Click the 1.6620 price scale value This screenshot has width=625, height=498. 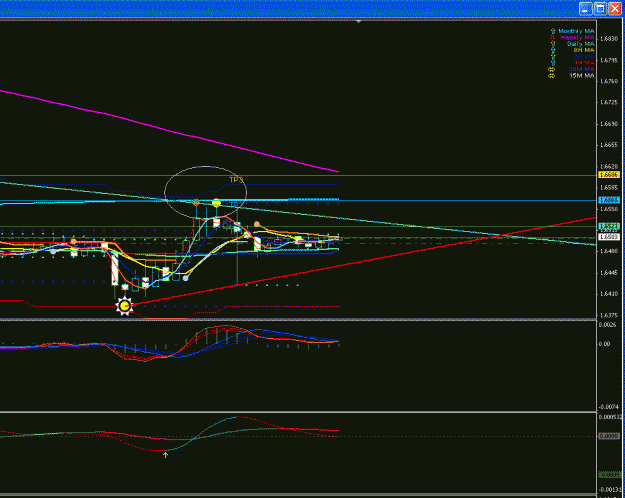(609, 166)
